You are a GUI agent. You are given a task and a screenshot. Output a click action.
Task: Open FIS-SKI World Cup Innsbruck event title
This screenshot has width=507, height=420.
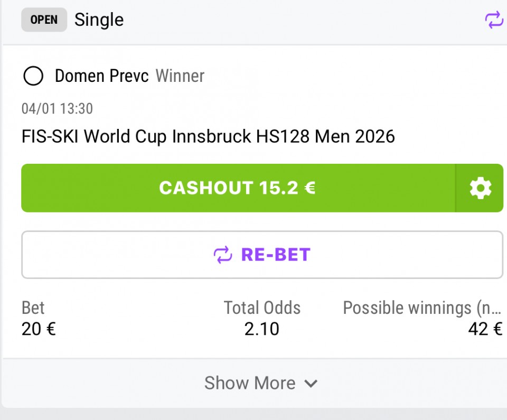208,137
